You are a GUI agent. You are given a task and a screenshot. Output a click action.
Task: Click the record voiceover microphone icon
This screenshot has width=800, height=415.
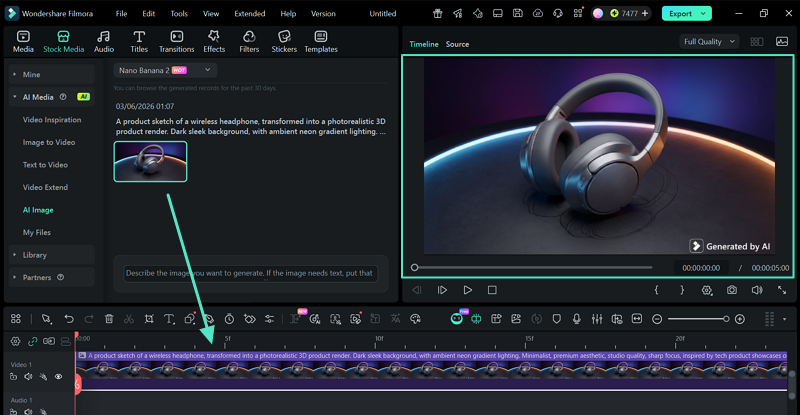pyautogui.click(x=577, y=319)
